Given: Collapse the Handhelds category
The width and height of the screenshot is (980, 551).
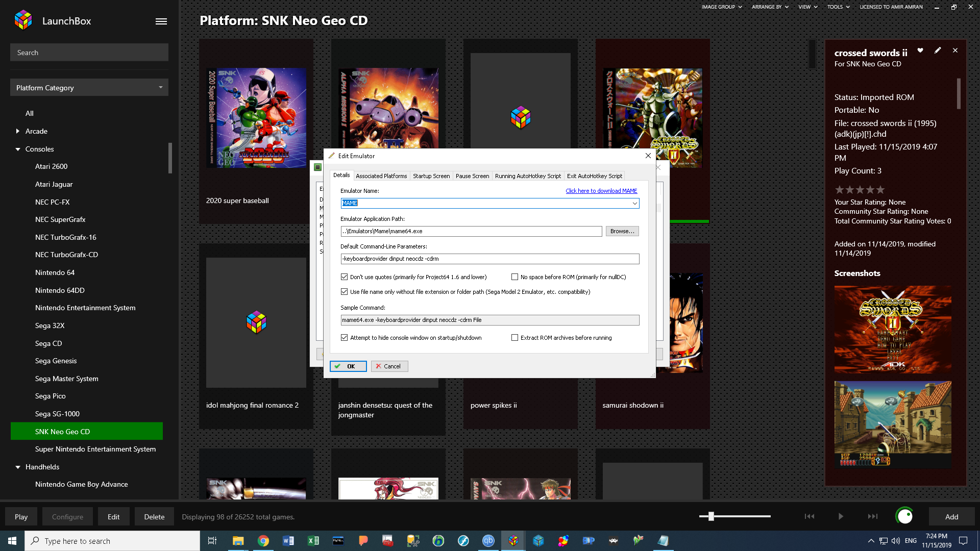Looking at the screenshot, I should click(x=17, y=467).
